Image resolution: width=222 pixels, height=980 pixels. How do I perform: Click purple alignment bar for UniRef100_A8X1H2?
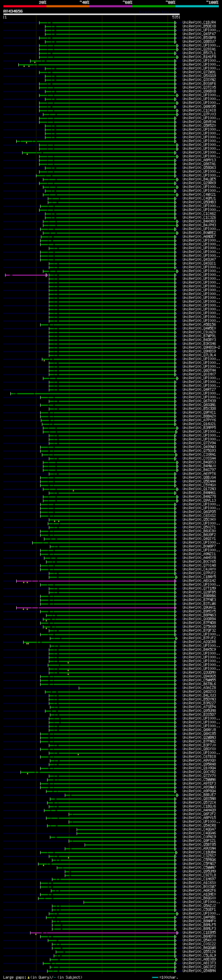click(x=96, y=581)
